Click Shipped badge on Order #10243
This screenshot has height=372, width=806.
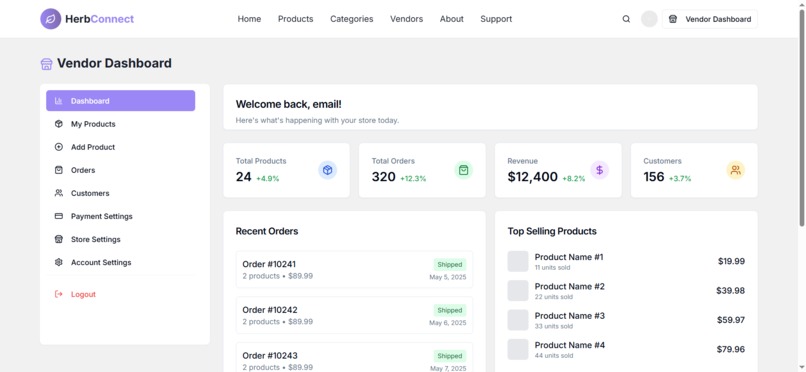pyautogui.click(x=450, y=356)
